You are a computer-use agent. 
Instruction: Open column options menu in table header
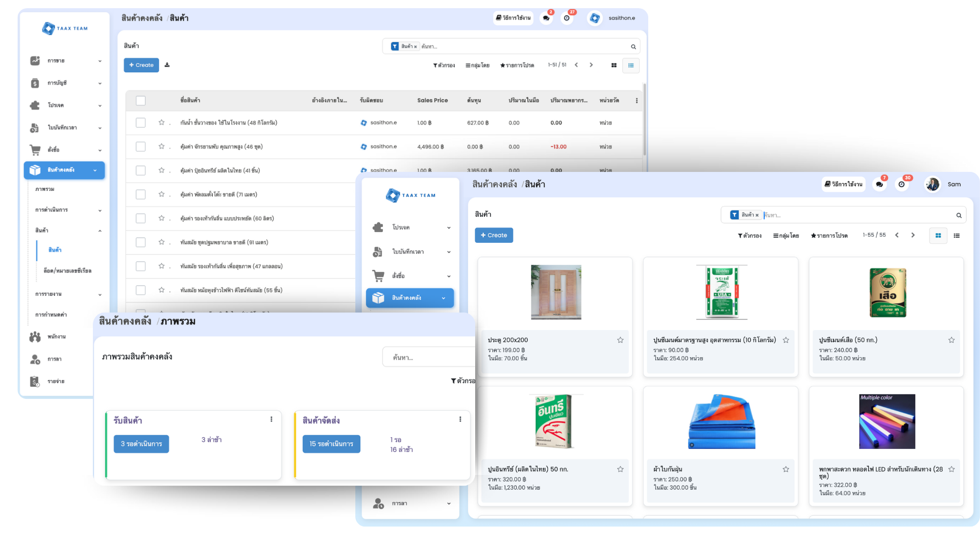pos(636,101)
